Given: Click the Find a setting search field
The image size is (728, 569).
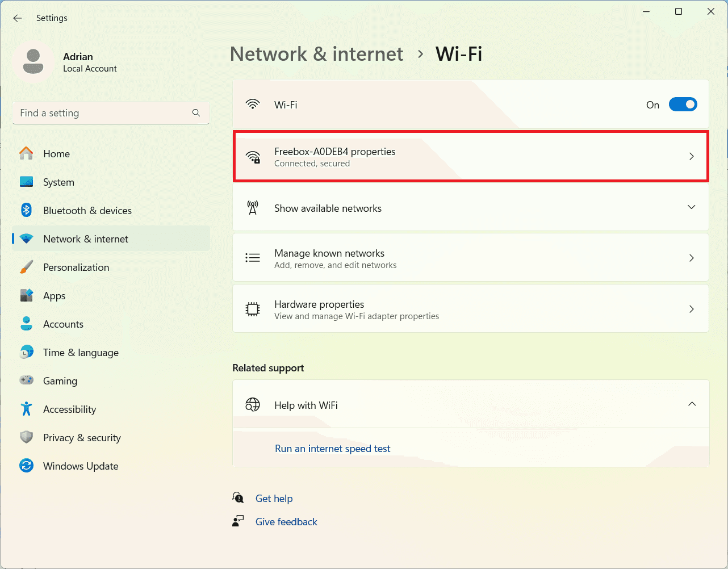Looking at the screenshot, I should click(x=111, y=113).
